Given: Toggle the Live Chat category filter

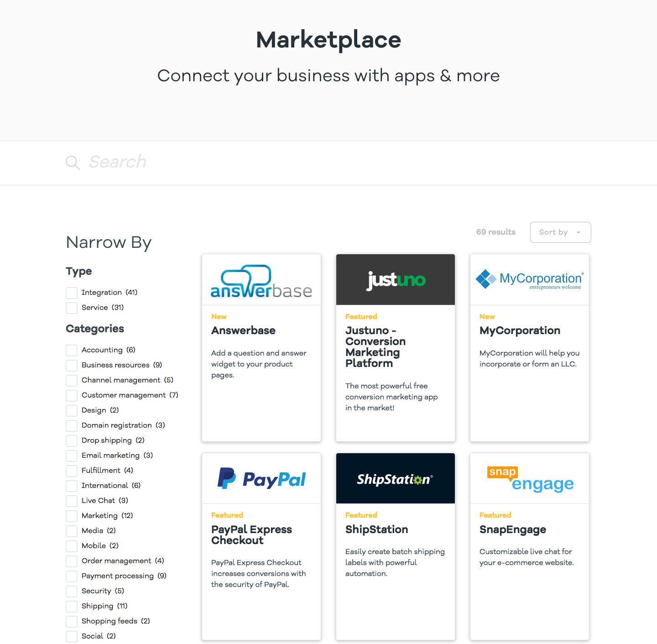Looking at the screenshot, I should (x=71, y=501).
